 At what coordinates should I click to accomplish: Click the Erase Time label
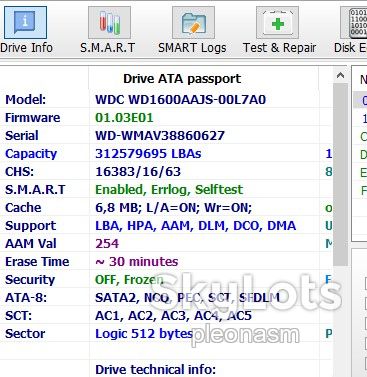pos(37,262)
